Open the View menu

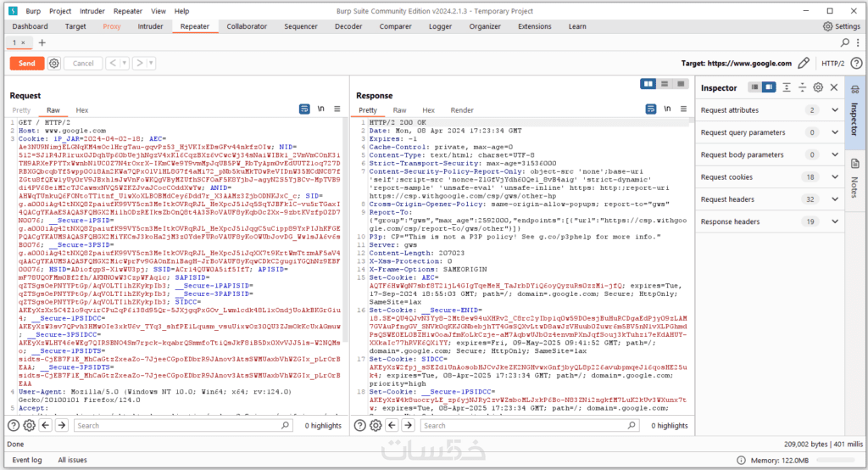(159, 11)
